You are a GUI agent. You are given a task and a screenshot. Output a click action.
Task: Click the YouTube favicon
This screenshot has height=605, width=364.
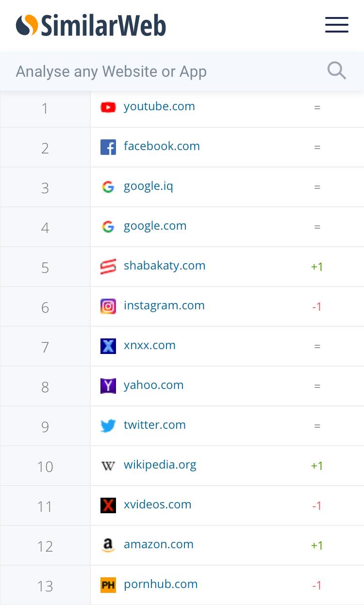(108, 107)
